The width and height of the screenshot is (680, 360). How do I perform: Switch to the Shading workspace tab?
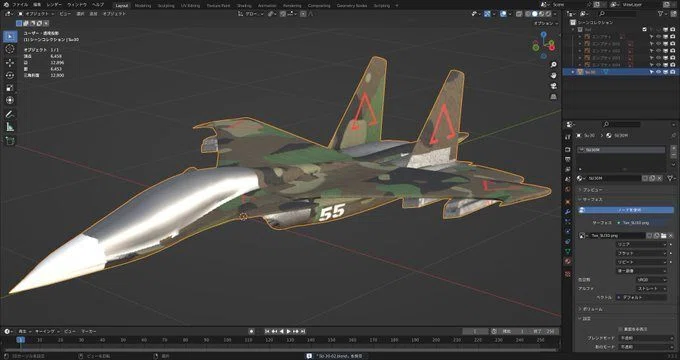point(244,6)
